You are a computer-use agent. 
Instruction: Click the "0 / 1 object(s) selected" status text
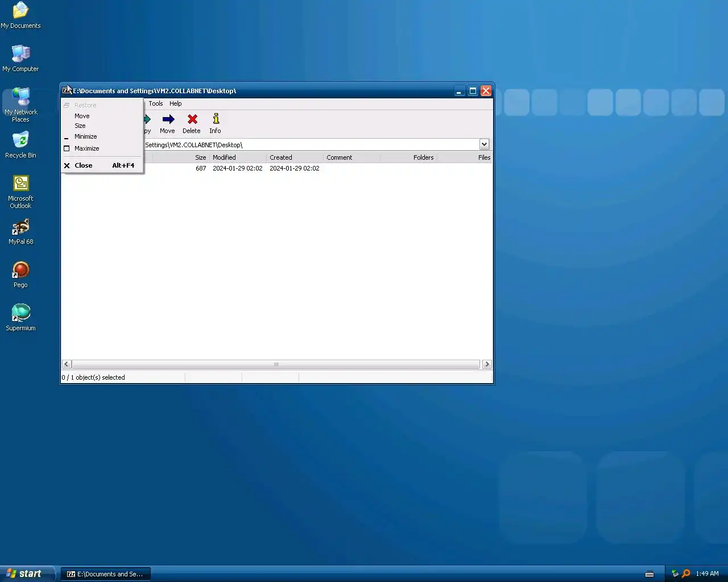[x=93, y=377]
